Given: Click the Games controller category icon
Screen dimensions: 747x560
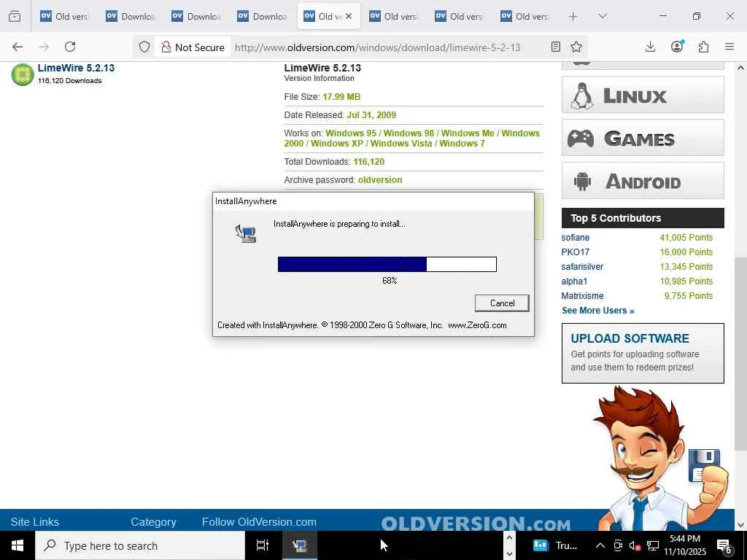Looking at the screenshot, I should click(580, 139).
